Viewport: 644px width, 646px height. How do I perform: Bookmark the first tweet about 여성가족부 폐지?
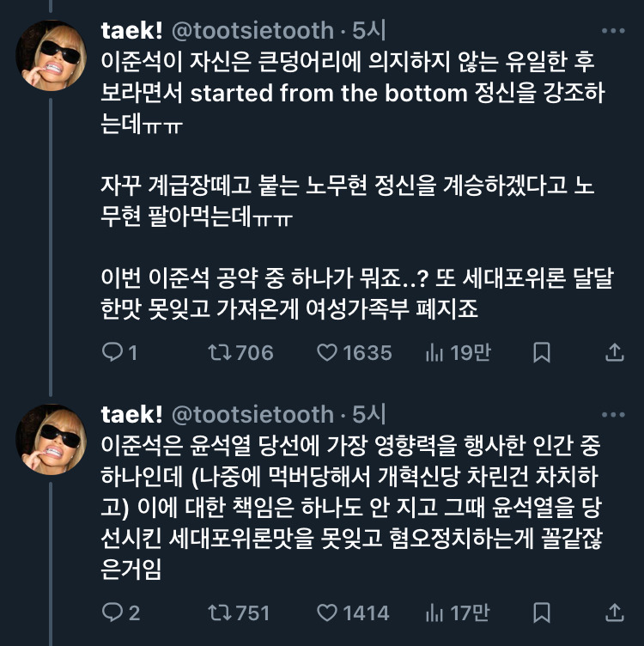[542, 352]
